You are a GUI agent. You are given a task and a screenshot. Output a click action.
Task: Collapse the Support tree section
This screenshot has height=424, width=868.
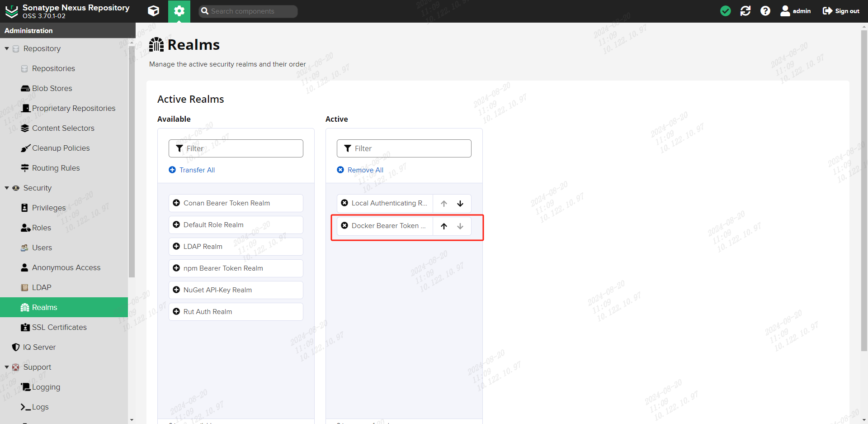pos(7,367)
